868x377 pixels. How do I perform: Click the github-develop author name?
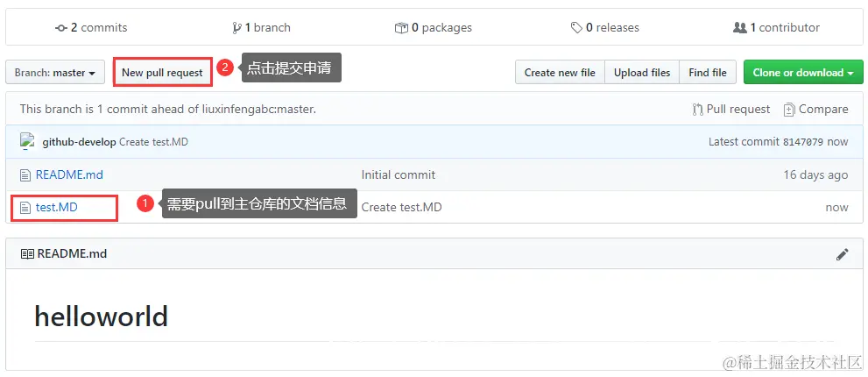tap(79, 142)
